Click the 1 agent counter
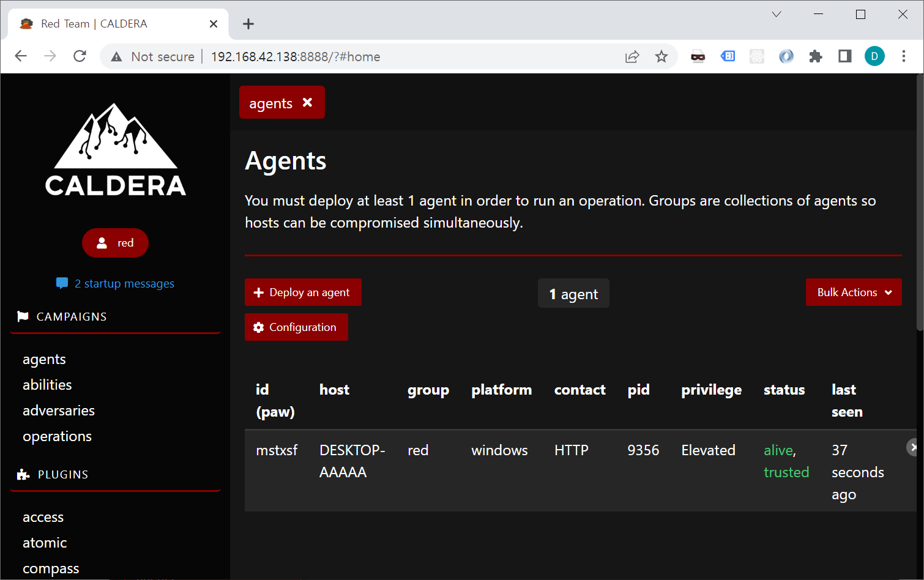 pyautogui.click(x=573, y=294)
